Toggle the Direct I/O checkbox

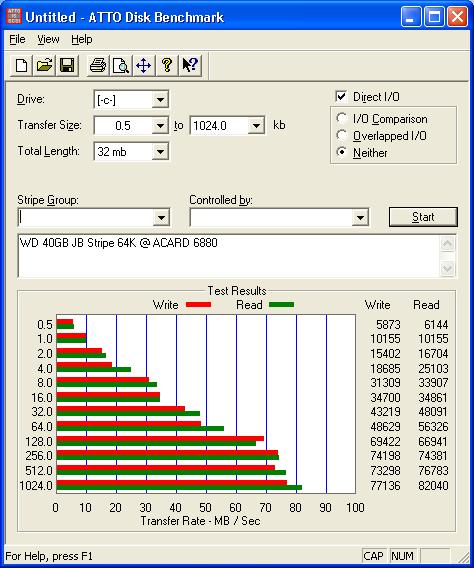click(x=341, y=96)
